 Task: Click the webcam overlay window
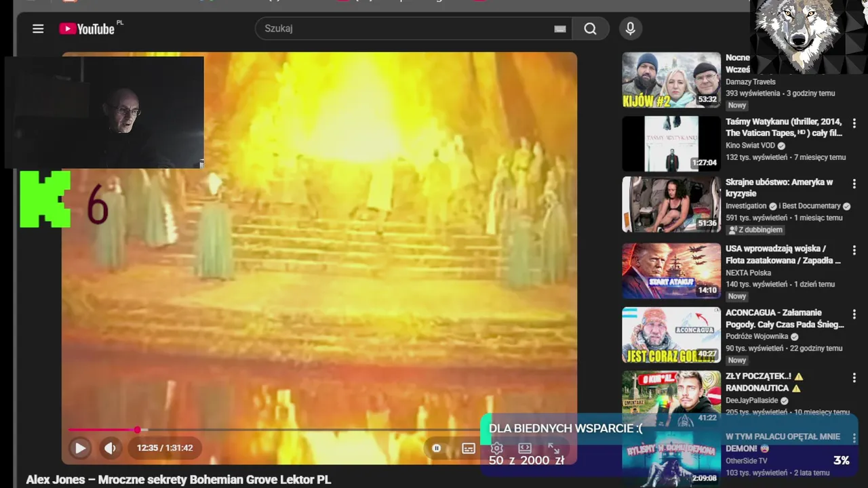tap(104, 112)
